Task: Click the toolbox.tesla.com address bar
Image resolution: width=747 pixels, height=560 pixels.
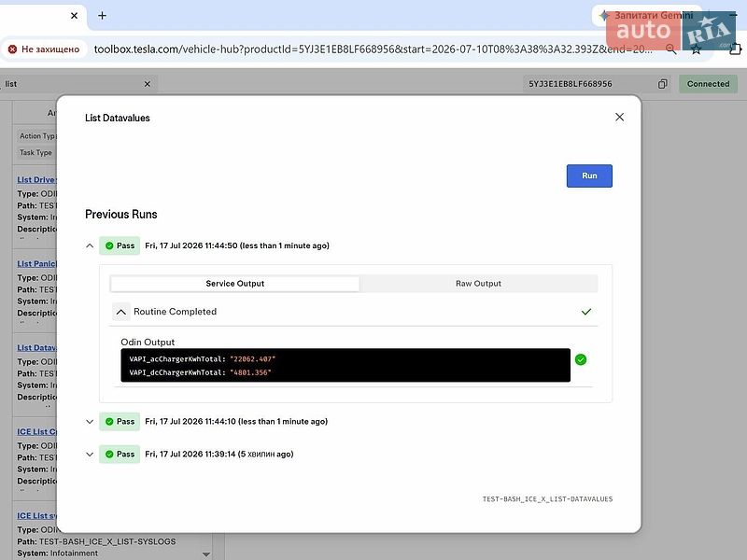Action: [x=373, y=49]
